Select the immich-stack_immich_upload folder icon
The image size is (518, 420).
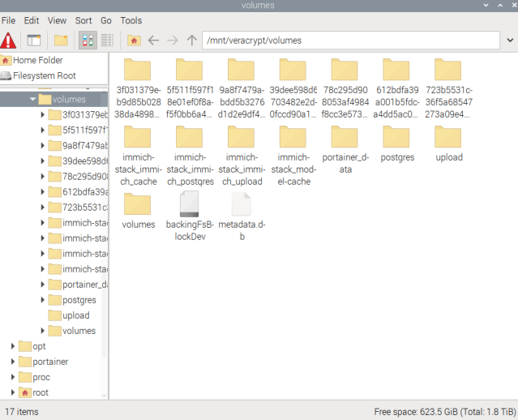[x=241, y=137]
